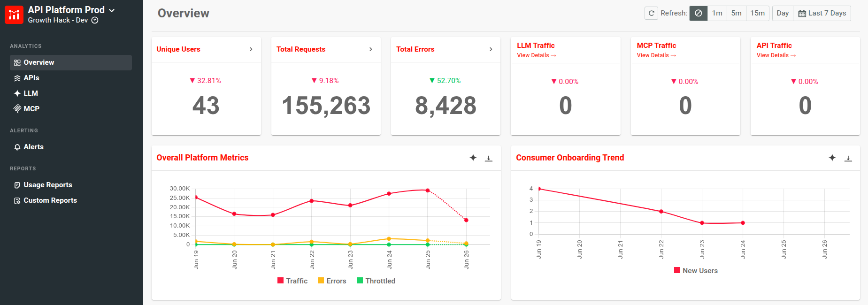The height and width of the screenshot is (305, 868).
Task: Set refresh interval to 15m
Action: [758, 13]
